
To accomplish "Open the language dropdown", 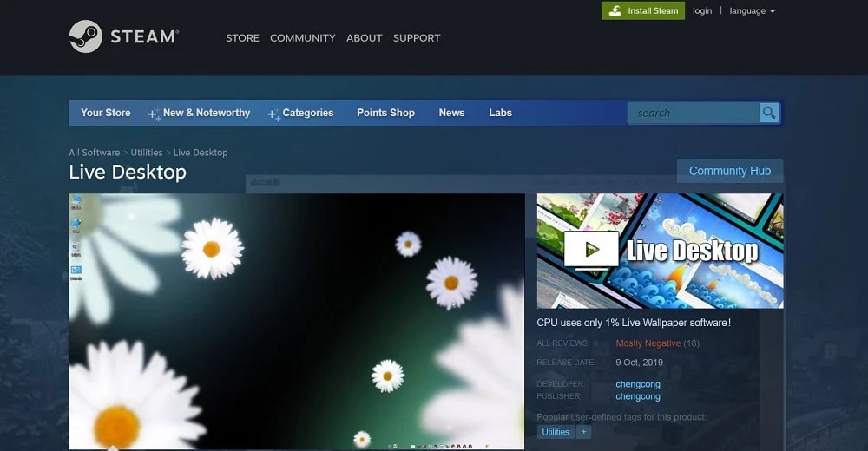I will pyautogui.click(x=753, y=10).
